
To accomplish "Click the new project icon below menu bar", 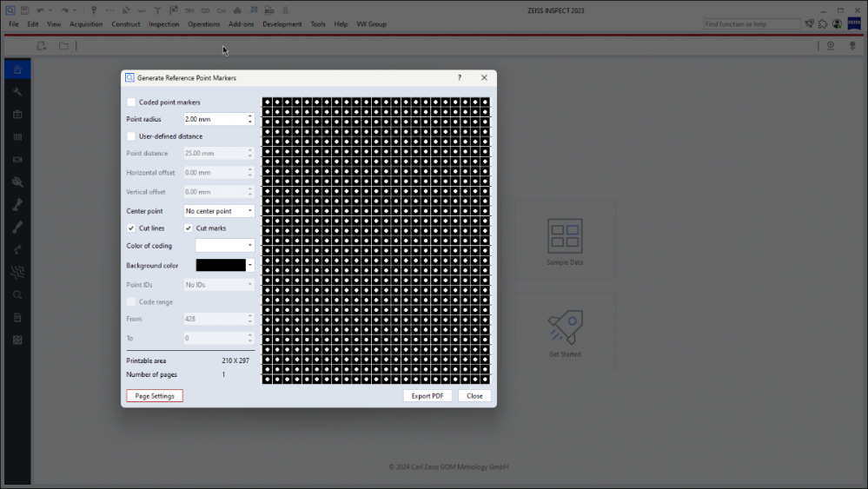I will point(42,46).
